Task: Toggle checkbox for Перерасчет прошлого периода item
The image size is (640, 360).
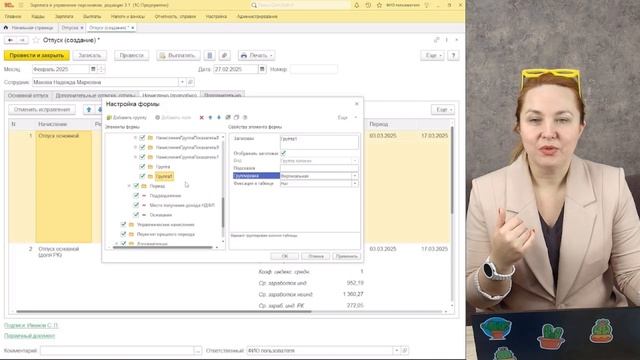Action: coord(123,234)
